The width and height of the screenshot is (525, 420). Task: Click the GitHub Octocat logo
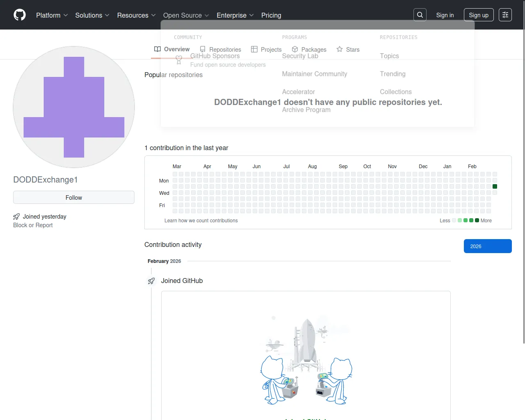pyautogui.click(x=20, y=15)
